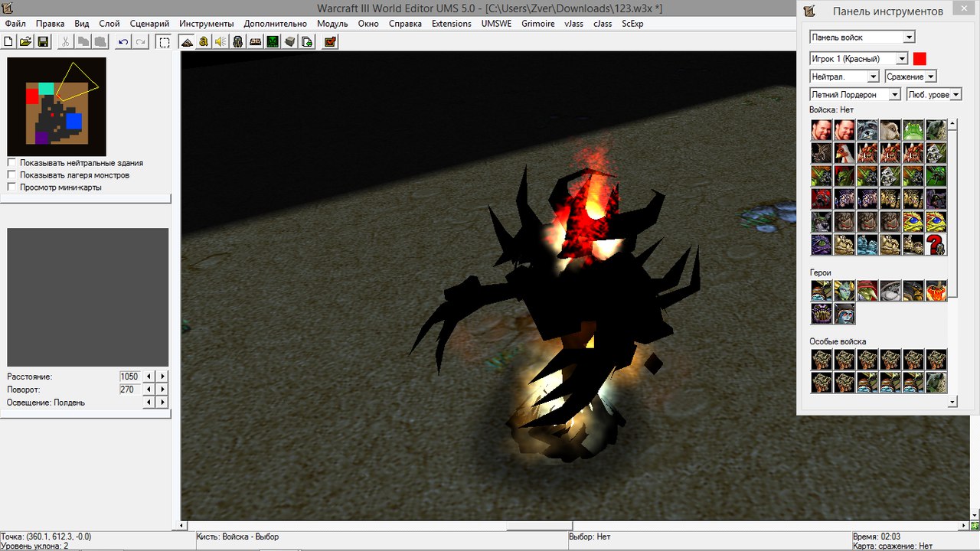The image size is (980, 551).
Task: Open the Import Manager icon
Action: pos(307,41)
